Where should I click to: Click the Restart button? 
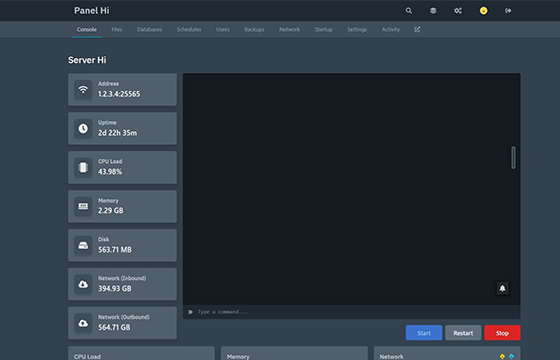click(x=463, y=333)
